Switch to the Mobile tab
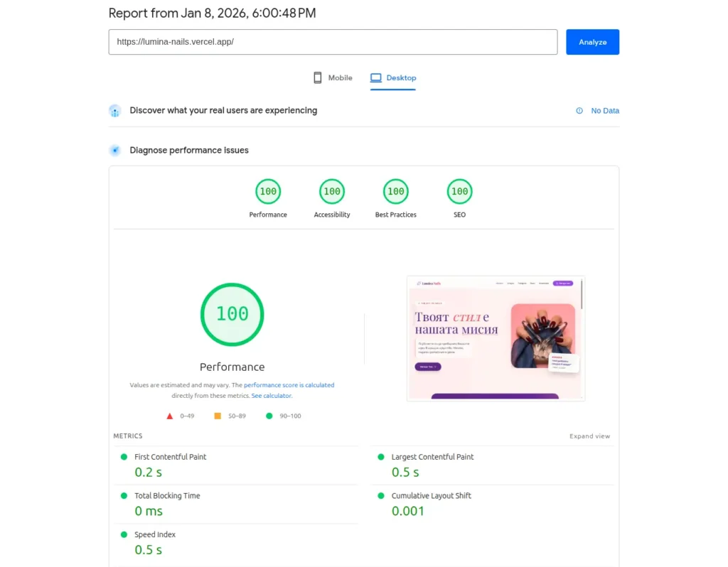This screenshot has height=567, width=728. (x=332, y=77)
